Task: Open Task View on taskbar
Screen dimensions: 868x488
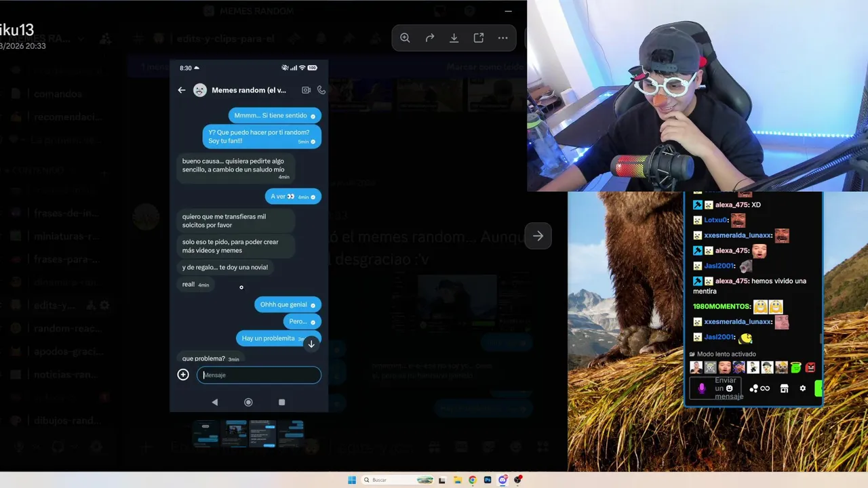Action: point(442,480)
